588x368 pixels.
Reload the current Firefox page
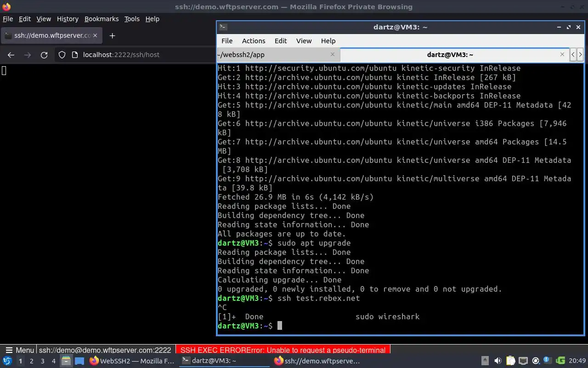(x=44, y=55)
